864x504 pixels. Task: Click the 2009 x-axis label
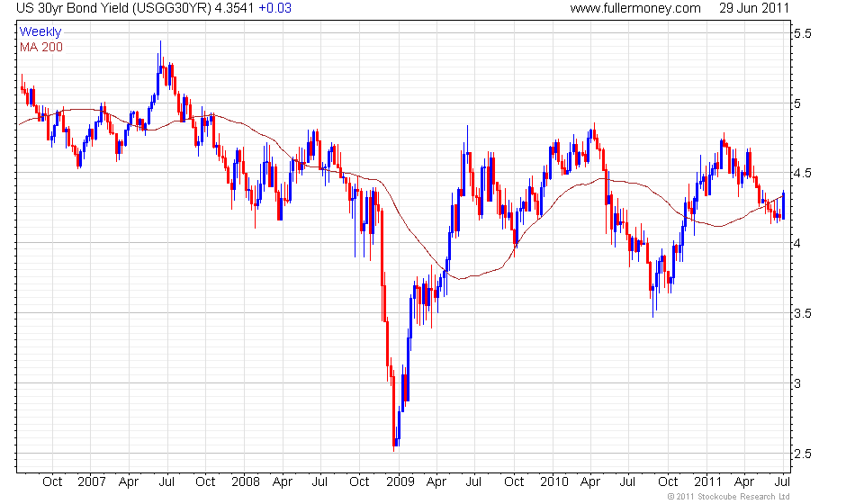coord(400,481)
